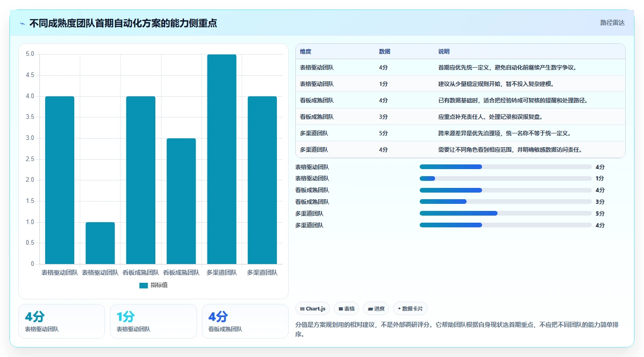
Task: Click the 看板成熟团队 chart bar at 4
Action: [x=141, y=180]
